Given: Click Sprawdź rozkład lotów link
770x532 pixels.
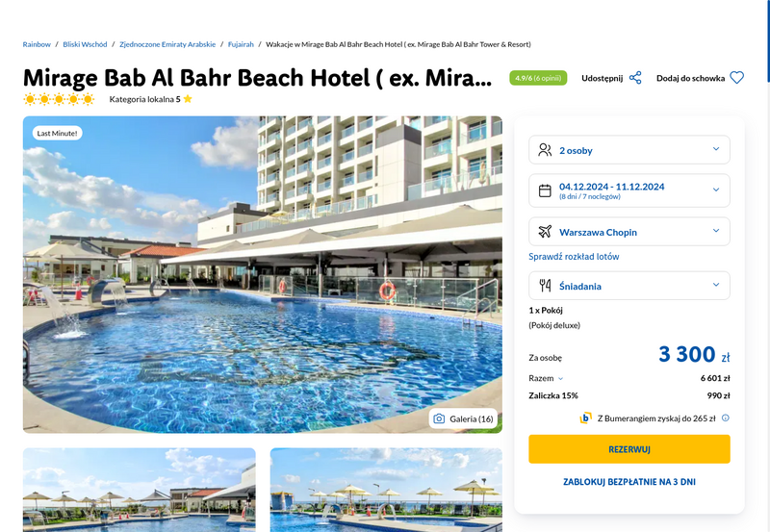Looking at the screenshot, I should point(574,256).
